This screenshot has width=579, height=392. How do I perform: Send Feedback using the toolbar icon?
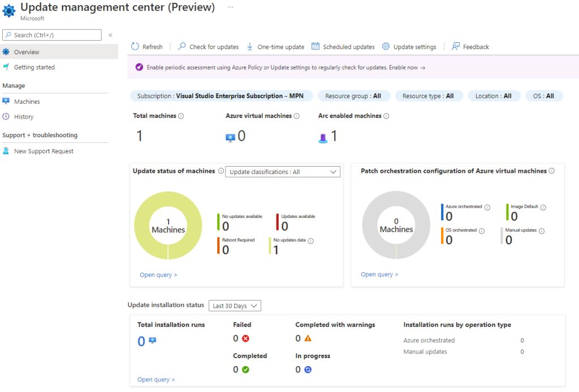click(470, 46)
